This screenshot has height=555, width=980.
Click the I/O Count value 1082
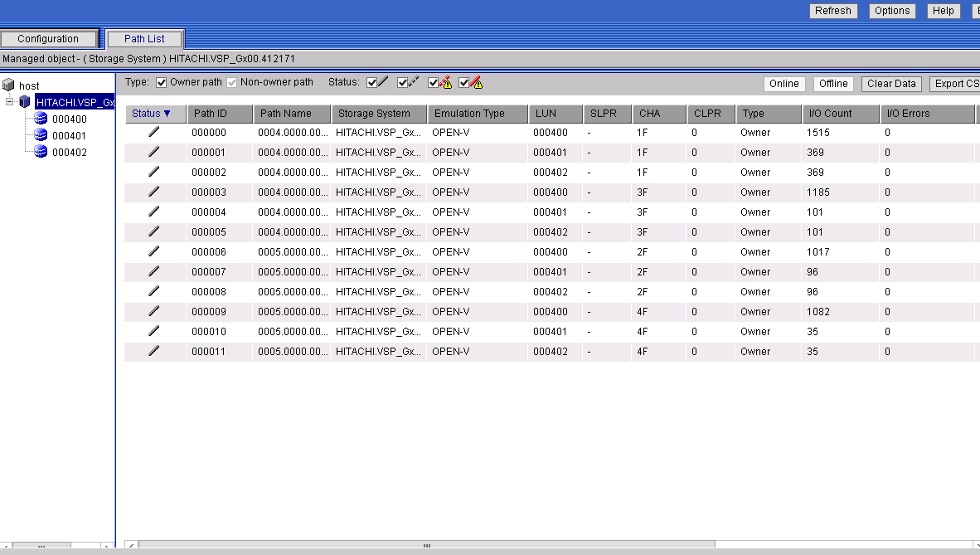(818, 312)
